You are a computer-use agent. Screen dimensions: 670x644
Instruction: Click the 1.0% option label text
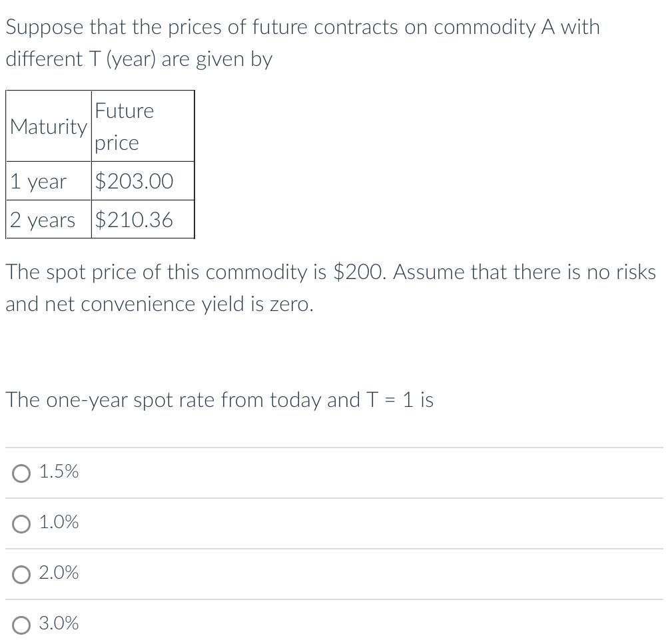pos(59,523)
